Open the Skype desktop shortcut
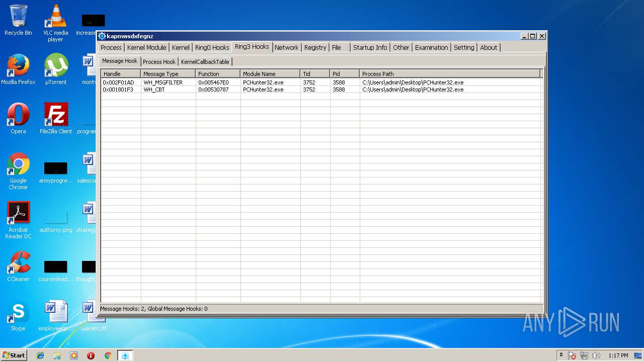644x362 pixels. 18,316
